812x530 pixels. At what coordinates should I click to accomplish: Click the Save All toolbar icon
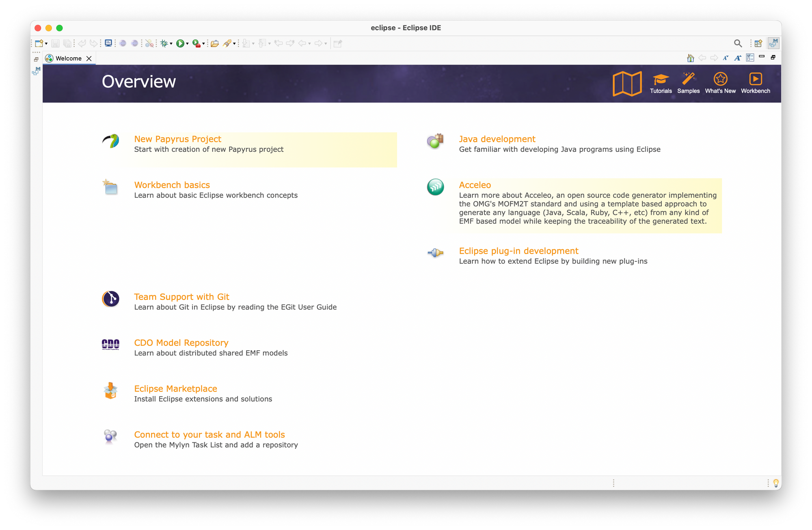point(67,43)
